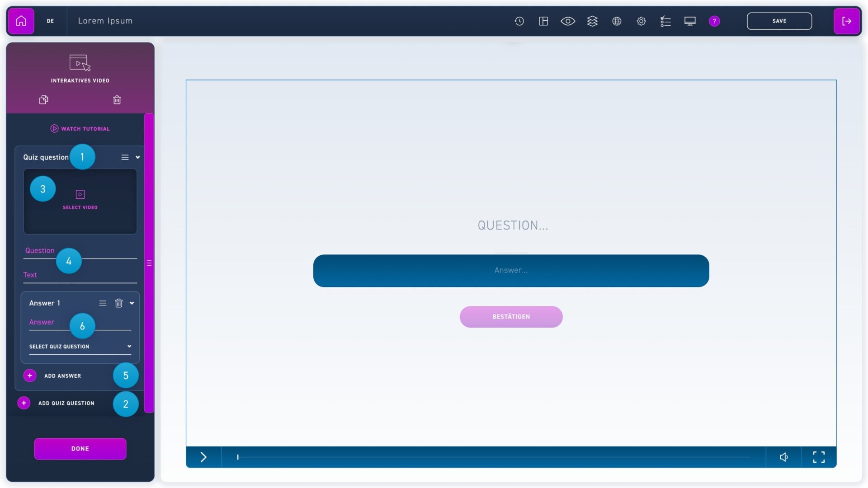Image resolution: width=868 pixels, height=488 pixels.
Task: Open settings gear in top toolbar
Action: coord(641,21)
